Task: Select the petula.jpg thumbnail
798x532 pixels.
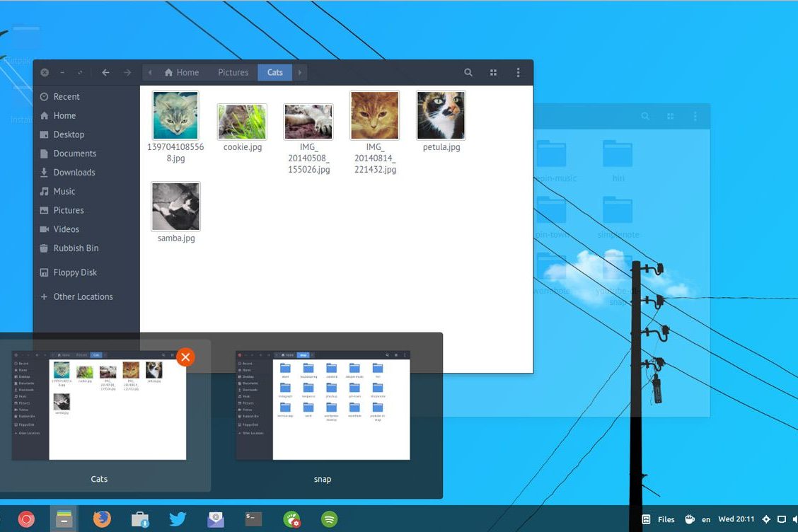Action: click(441, 115)
